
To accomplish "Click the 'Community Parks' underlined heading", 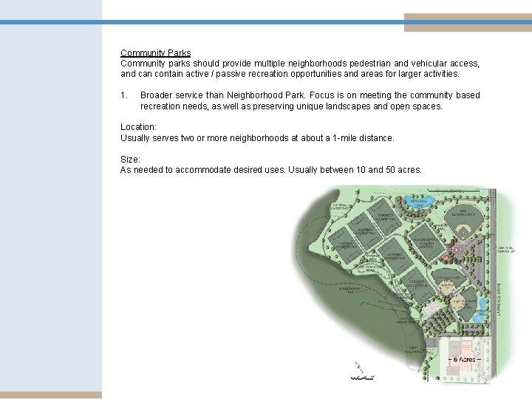I will pyautogui.click(x=155, y=53).
